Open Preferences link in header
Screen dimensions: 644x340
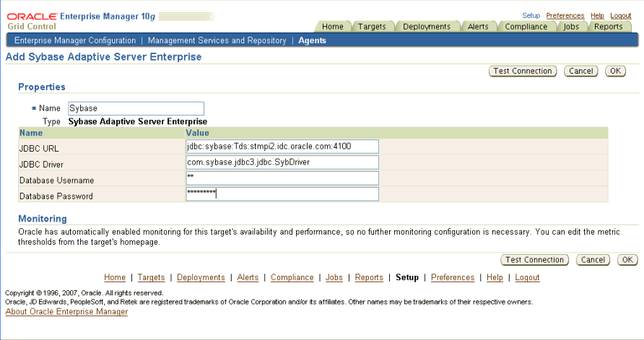565,16
